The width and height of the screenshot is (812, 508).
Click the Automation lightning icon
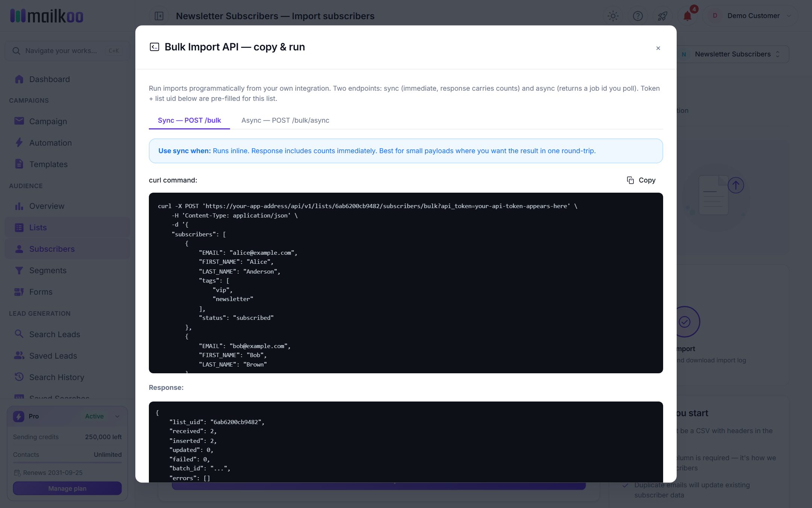pos(19,143)
